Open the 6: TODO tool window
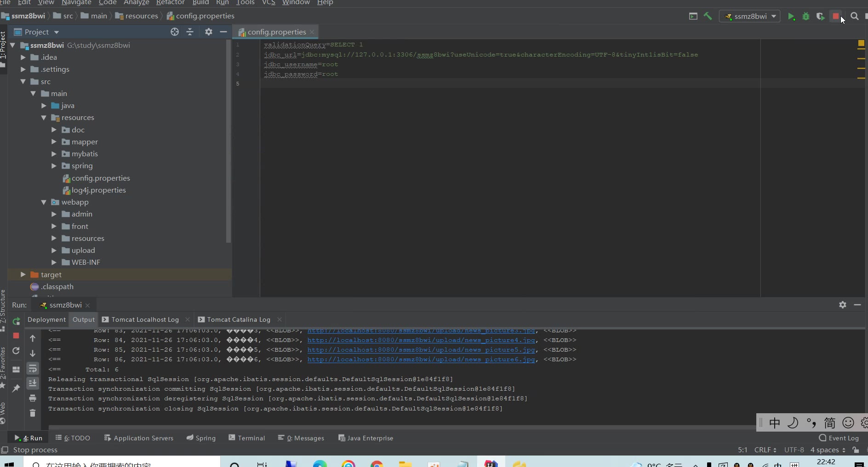Viewport: 868px width, 467px height. [73, 438]
